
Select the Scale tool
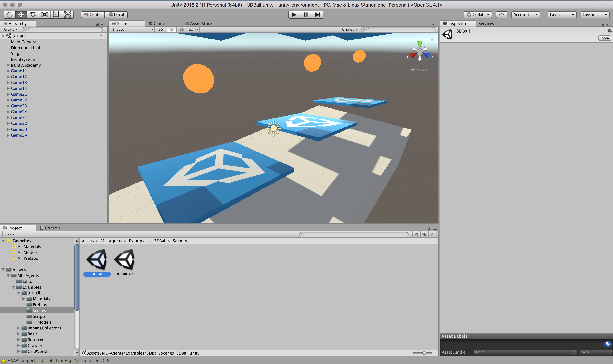point(44,14)
